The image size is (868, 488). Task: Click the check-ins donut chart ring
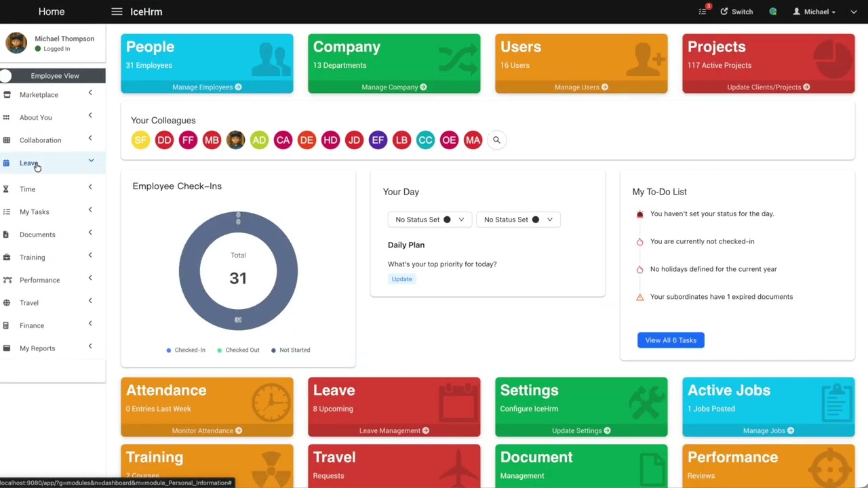[x=189, y=271]
